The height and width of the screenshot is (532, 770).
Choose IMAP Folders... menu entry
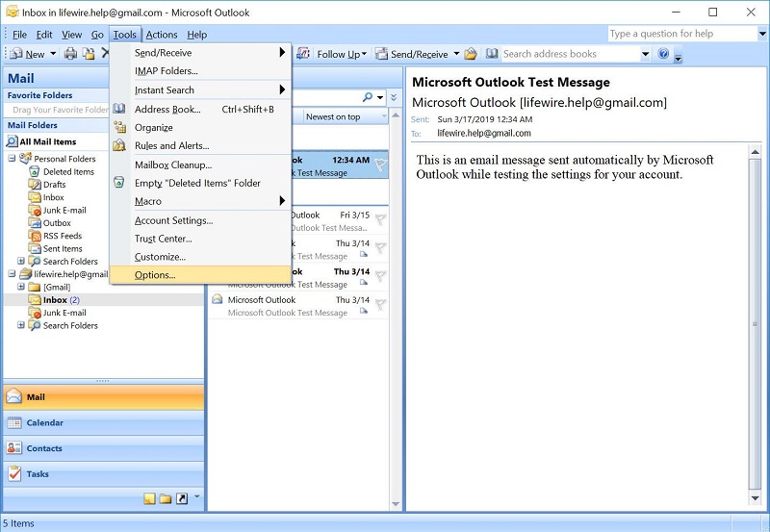pyautogui.click(x=201, y=70)
